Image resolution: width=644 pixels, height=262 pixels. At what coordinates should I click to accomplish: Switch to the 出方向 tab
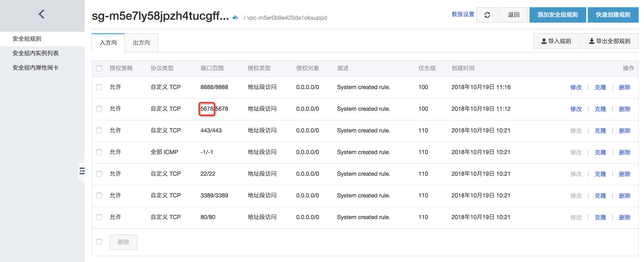point(141,43)
